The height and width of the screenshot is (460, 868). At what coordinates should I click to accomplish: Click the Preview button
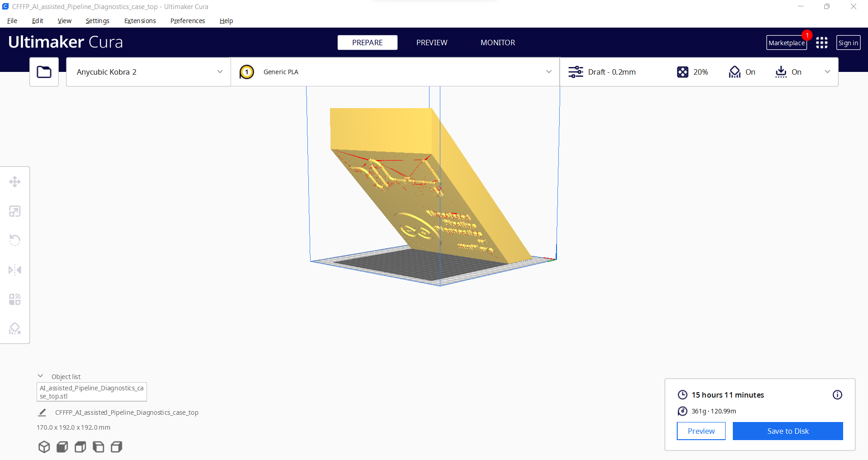click(x=701, y=431)
